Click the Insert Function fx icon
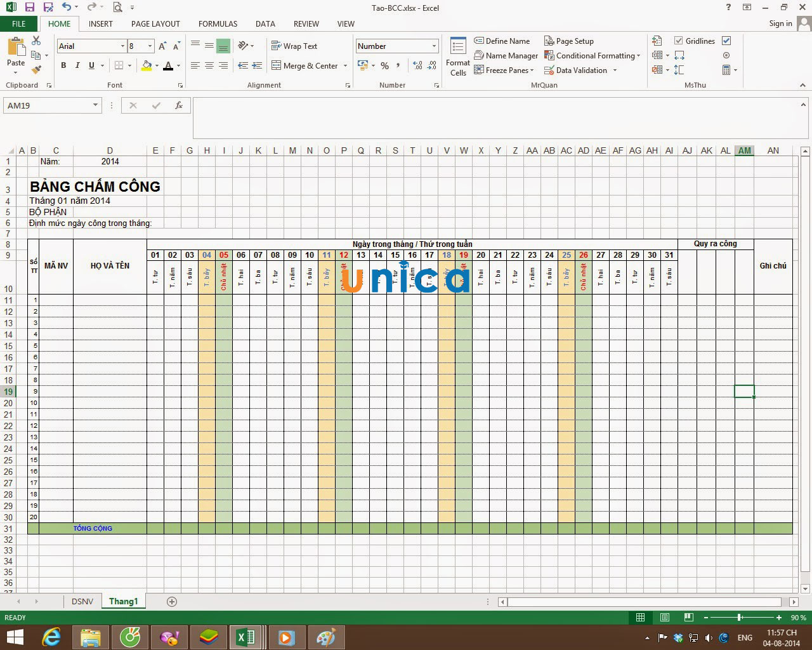The height and width of the screenshot is (650, 812). point(179,105)
